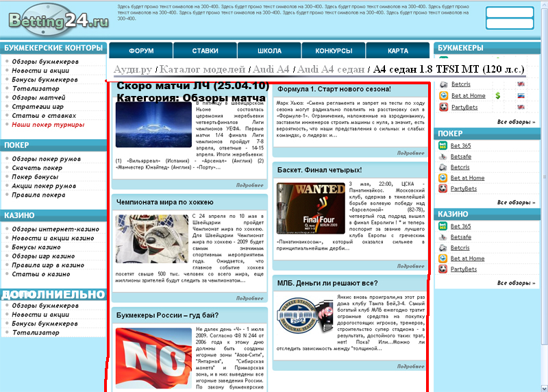Image resolution: width=548 pixels, height=392 pixels.
Task: Click the green dollar sign beside Bet at Home
Action: point(498,95)
